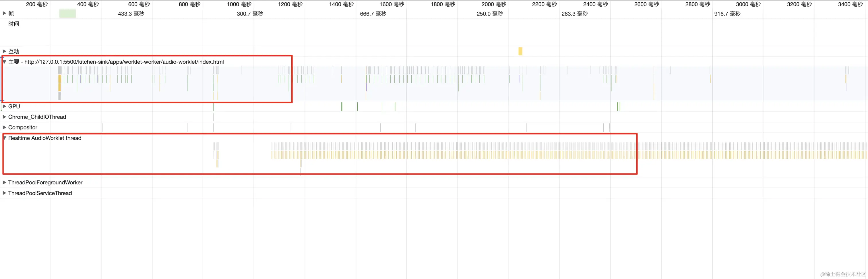This screenshot has width=868, height=279.
Task: Click the Chrome_ChildIOThread label
Action: pos(37,117)
